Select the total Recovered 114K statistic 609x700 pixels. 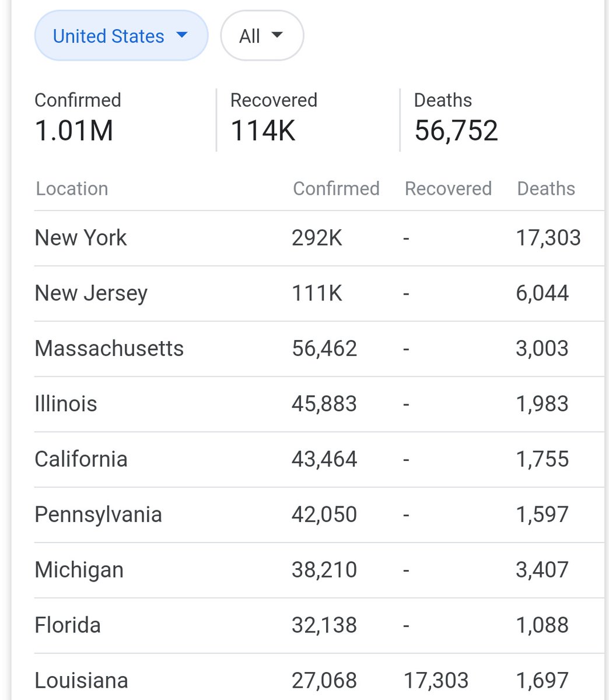coord(274,118)
